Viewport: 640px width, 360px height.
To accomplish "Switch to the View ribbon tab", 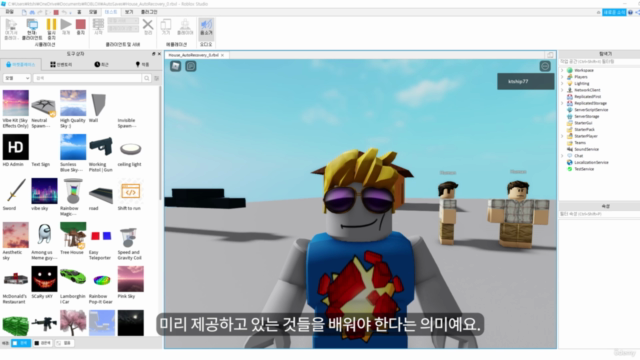I will [x=129, y=12].
